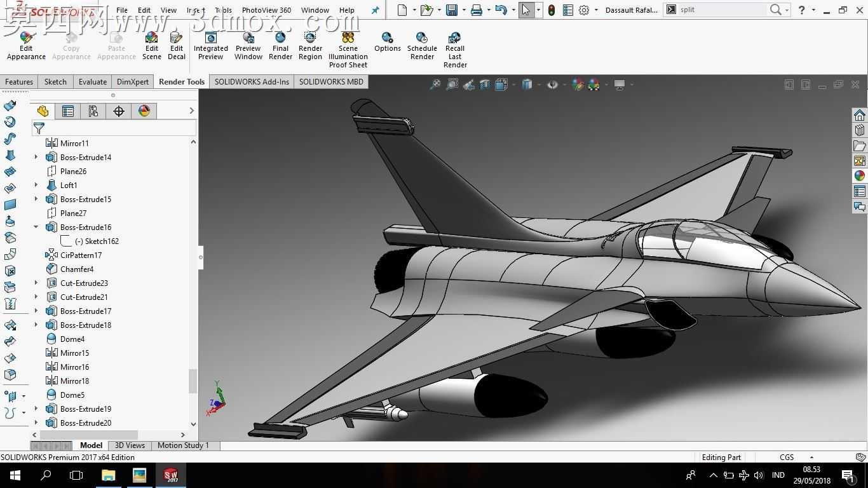Expand the Cut-Extrude23 feature
Screen dimensions: 868x488
[36, 283]
